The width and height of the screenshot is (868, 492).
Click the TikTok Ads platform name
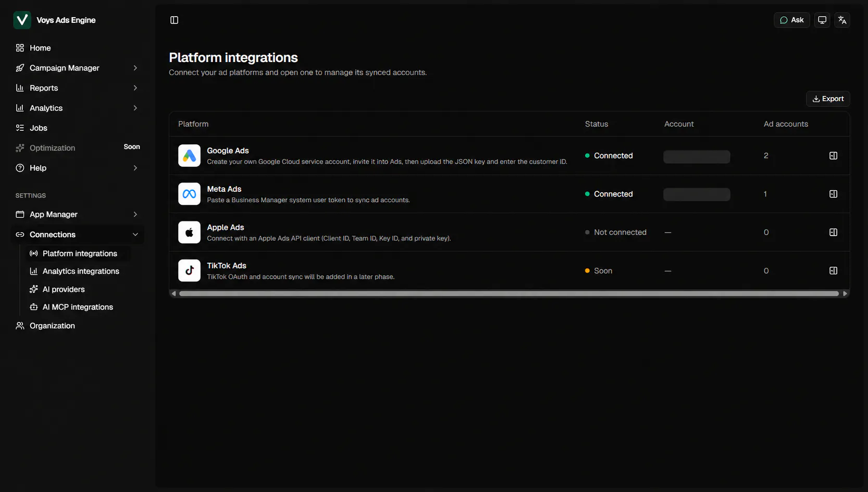[227, 266]
